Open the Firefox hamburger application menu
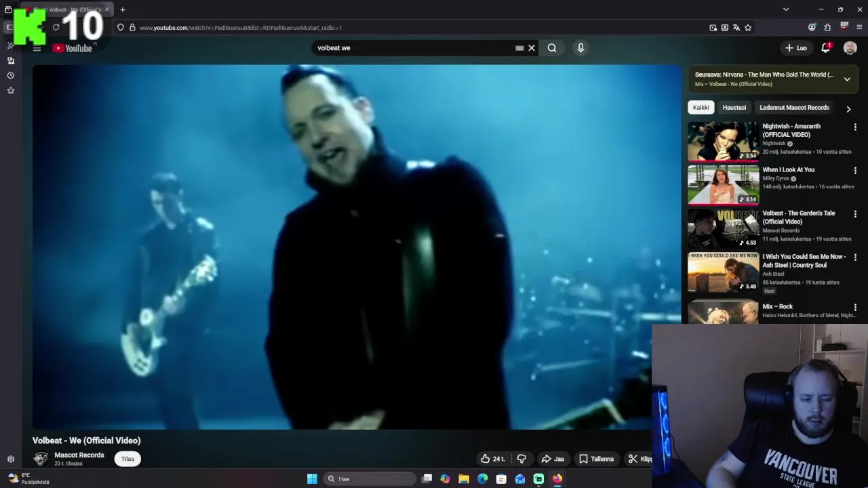This screenshot has height=488, width=868. (x=859, y=28)
